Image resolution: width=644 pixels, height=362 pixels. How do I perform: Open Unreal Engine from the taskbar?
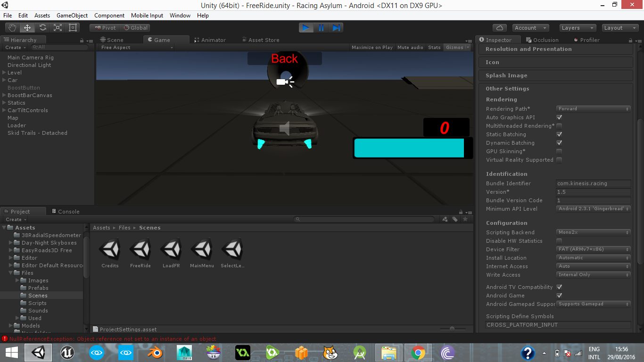67,353
